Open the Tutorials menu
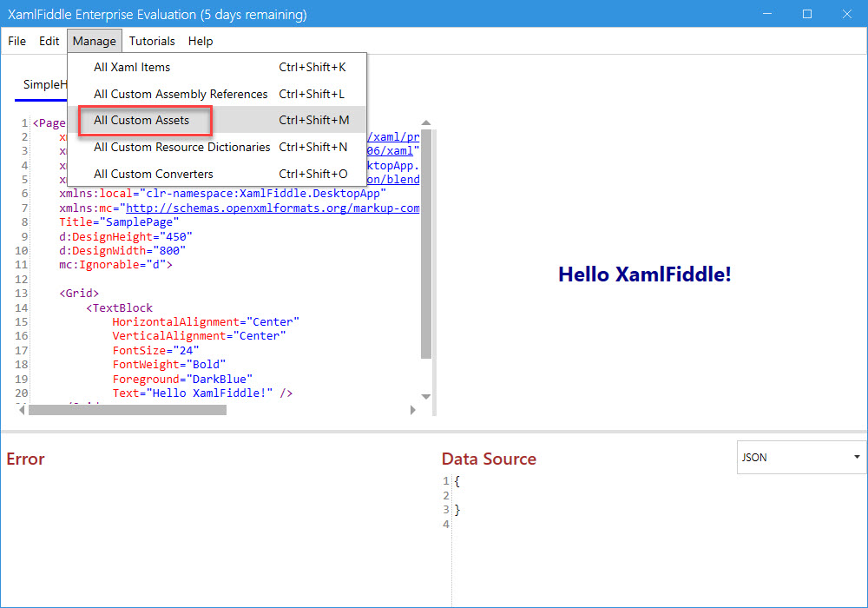 point(152,41)
